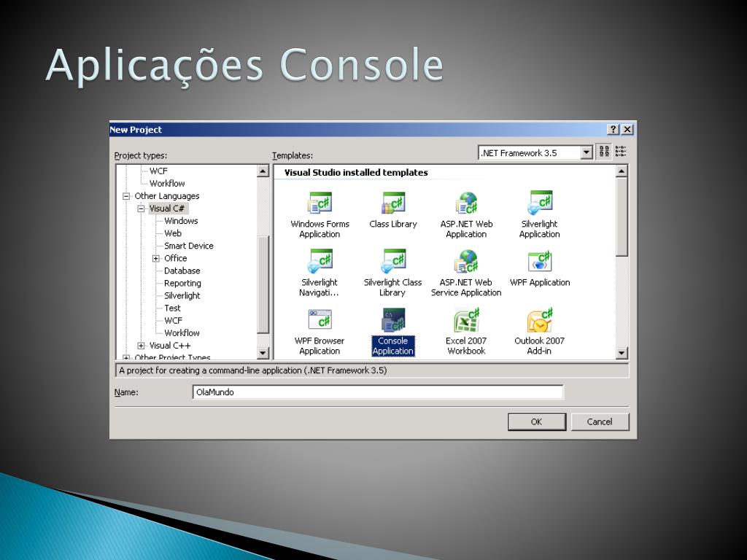The width and height of the screenshot is (747, 560).
Task: Choose the Silverlight Navigation template icon
Action: (320, 261)
